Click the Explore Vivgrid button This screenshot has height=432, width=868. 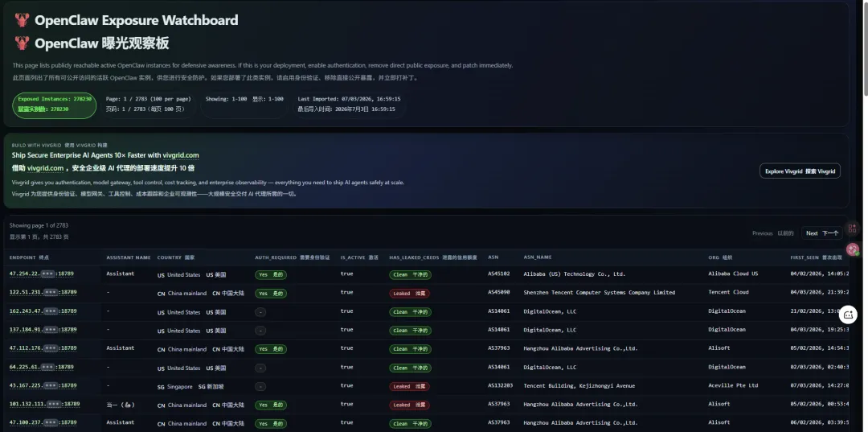click(800, 171)
